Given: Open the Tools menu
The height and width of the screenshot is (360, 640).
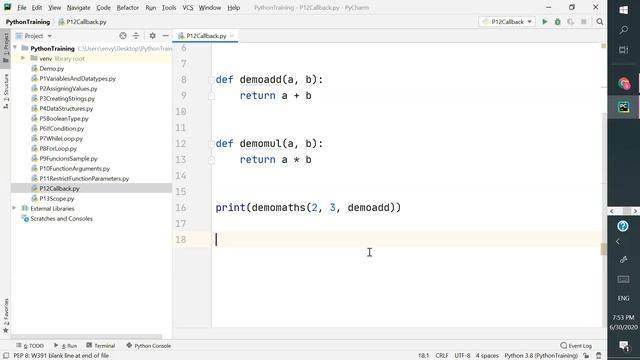Looking at the screenshot, I should pos(169,8).
